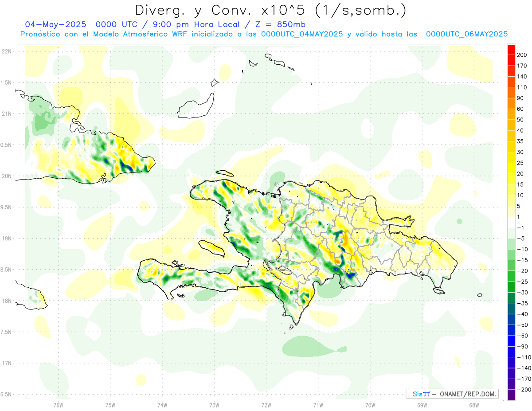Click the red colorbar swatch above 200
This screenshot has height=411, width=532.
(x=511, y=50)
